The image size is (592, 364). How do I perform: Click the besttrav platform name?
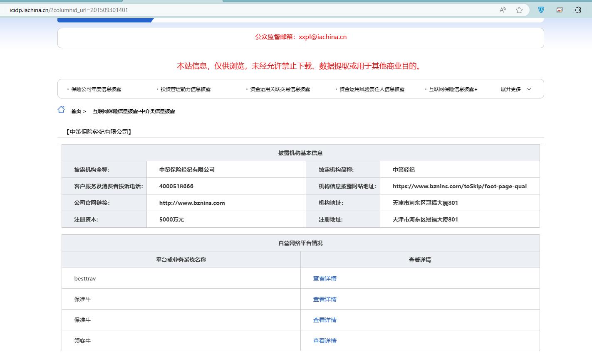pos(85,278)
